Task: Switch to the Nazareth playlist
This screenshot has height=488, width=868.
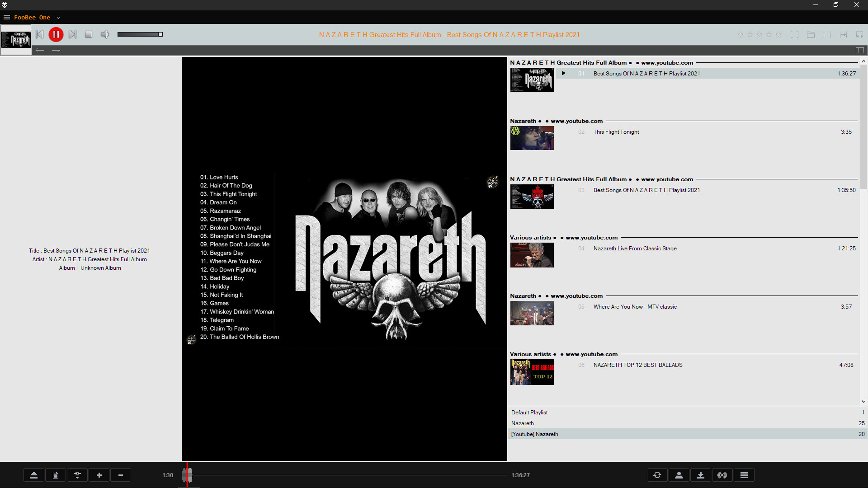Action: pyautogui.click(x=523, y=423)
